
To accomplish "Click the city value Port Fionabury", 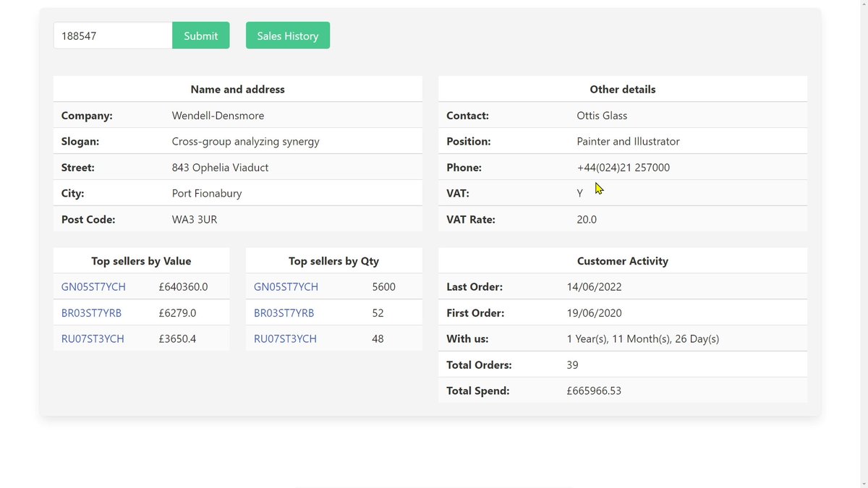I will [x=207, y=194].
